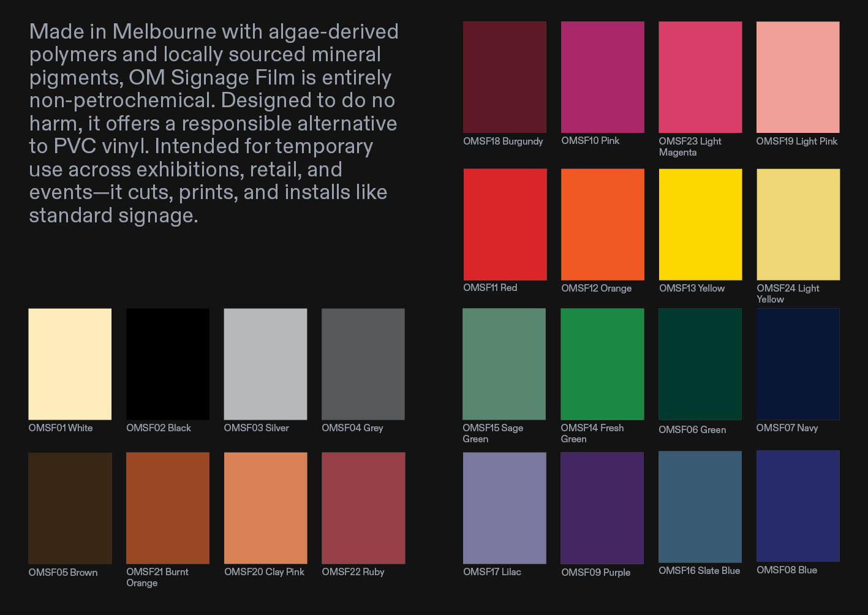Click the OMSF10 Pink color swatch

[x=602, y=77]
